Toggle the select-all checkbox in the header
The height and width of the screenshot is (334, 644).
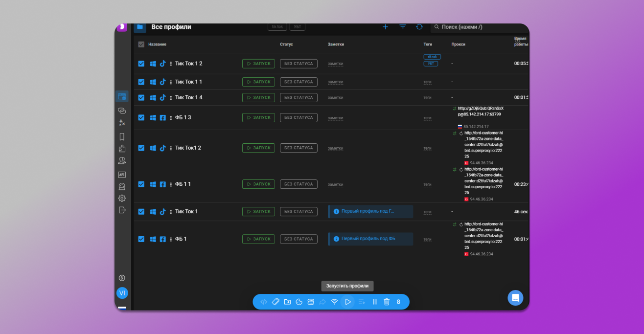141,45
